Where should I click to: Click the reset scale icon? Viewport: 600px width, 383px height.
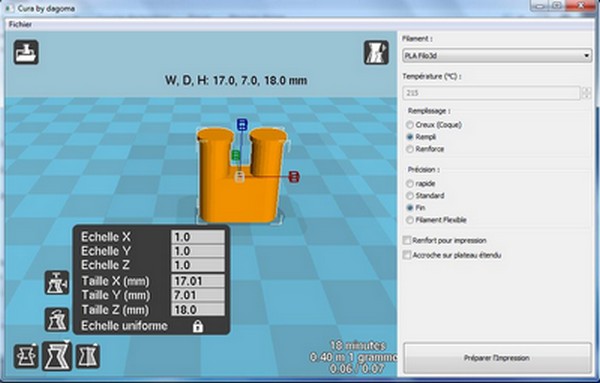pos(57,319)
